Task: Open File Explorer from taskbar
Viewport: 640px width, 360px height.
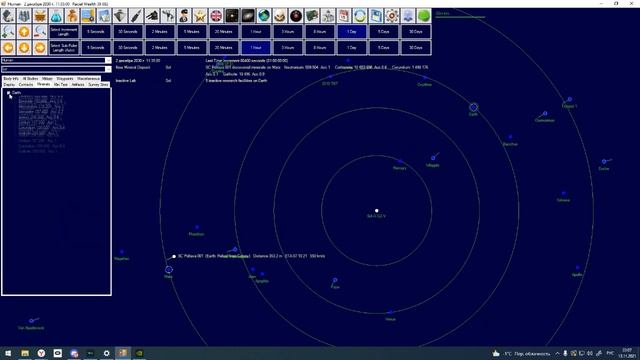Action: [x=25, y=353]
